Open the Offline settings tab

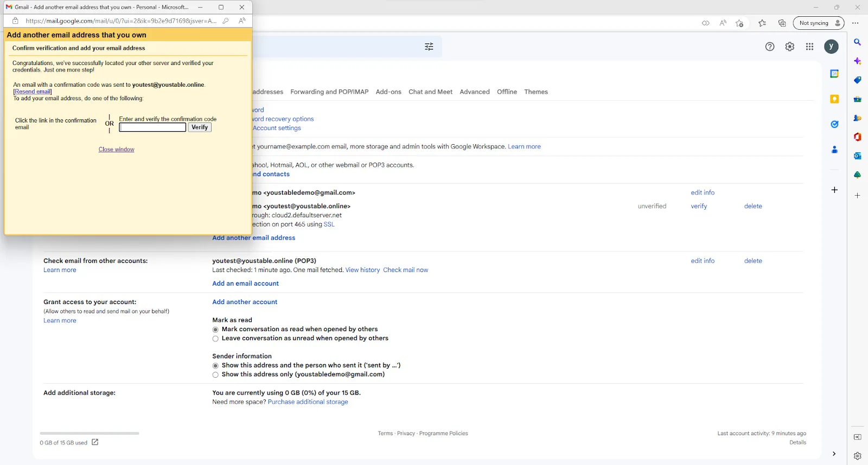[507, 92]
